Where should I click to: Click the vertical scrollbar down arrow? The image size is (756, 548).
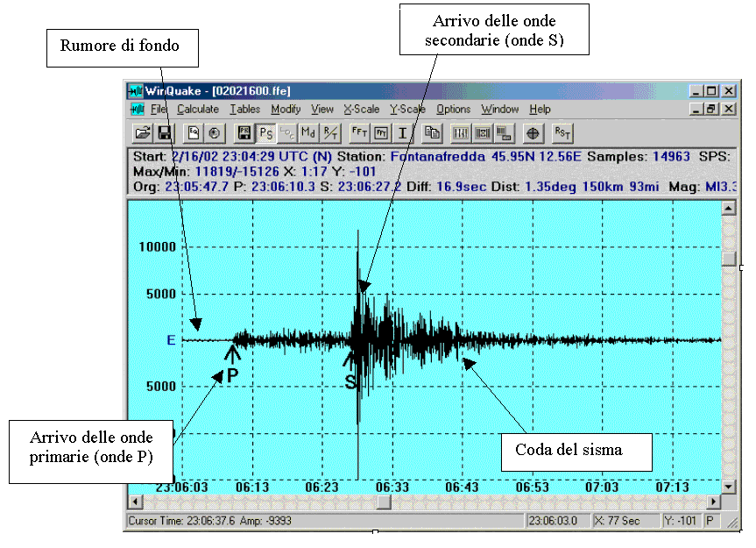coord(728,487)
